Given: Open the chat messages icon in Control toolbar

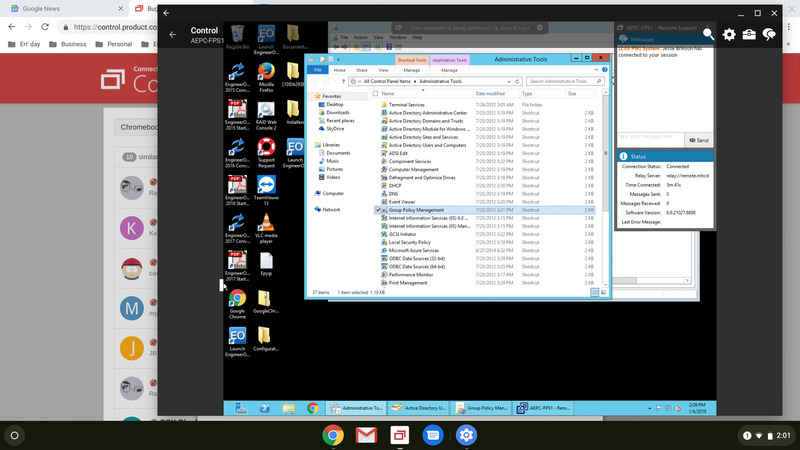Looking at the screenshot, I should pyautogui.click(x=769, y=34).
